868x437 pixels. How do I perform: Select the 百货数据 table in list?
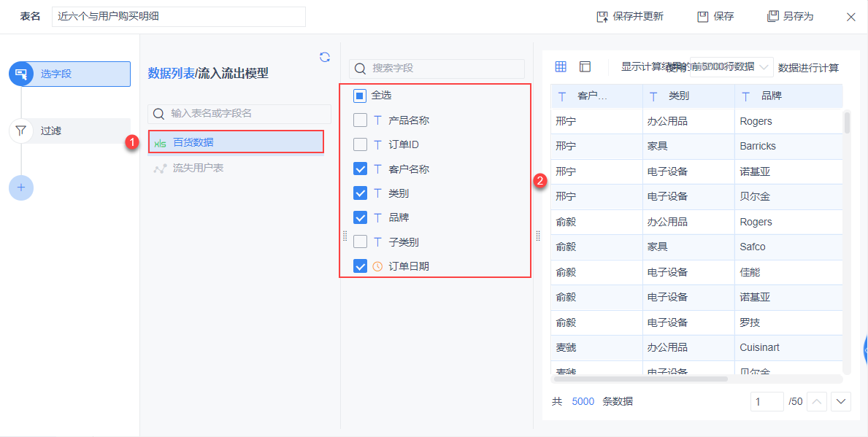pyautogui.click(x=236, y=142)
